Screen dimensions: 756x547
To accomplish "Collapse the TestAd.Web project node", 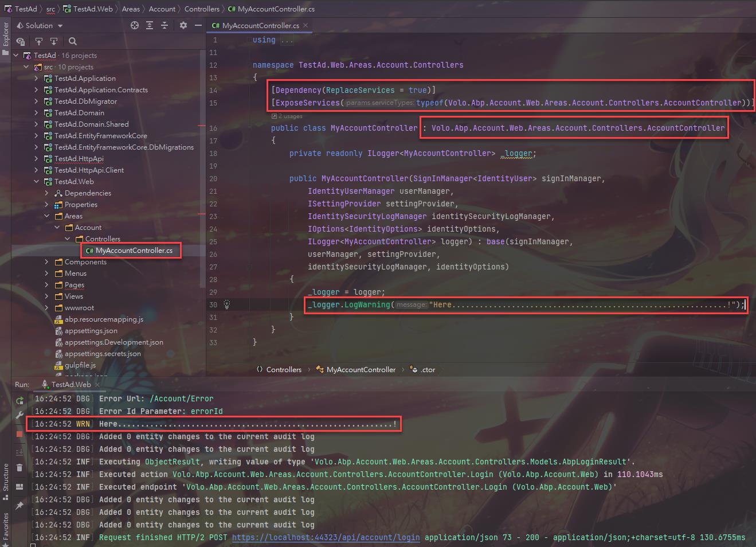I will click(x=36, y=182).
